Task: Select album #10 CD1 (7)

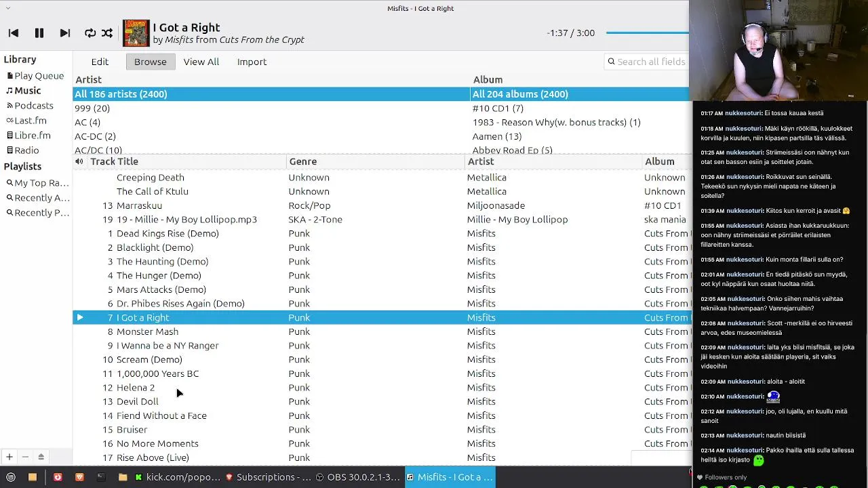Action: click(x=498, y=108)
